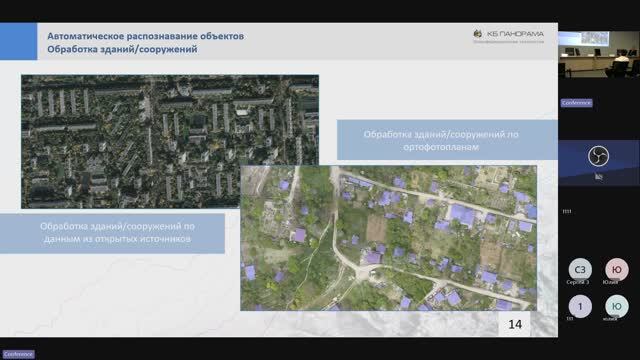The width and height of the screenshot is (640, 360).
Task: Select the OBS logo participant tile
Action: pos(599,163)
